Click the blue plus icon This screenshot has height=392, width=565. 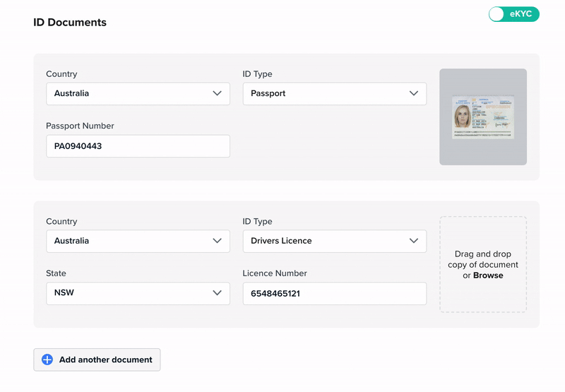[x=47, y=360]
